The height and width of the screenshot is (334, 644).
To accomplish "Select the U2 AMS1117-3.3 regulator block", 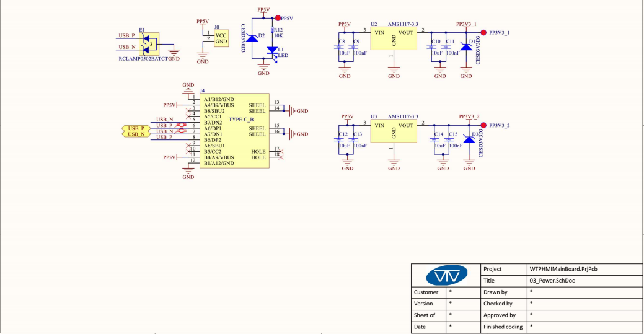I will click(393, 40).
